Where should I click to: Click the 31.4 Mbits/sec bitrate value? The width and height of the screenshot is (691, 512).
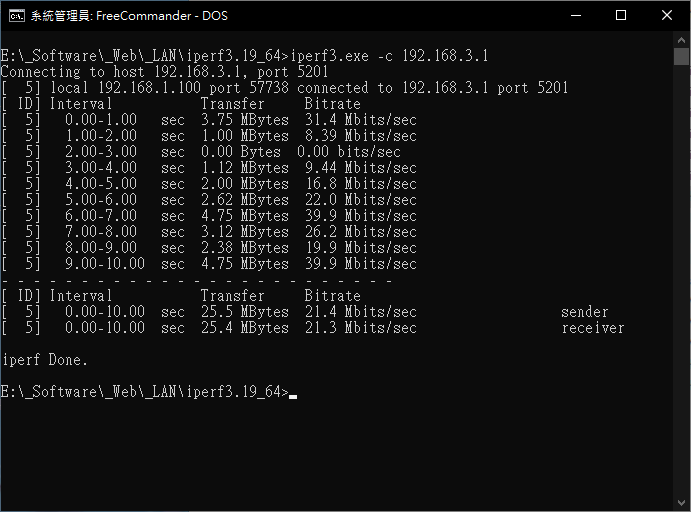pos(360,120)
